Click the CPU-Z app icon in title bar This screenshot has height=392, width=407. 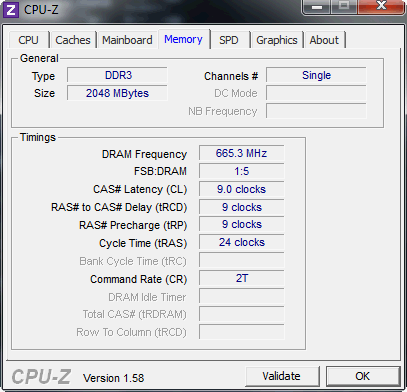[x=11, y=10]
